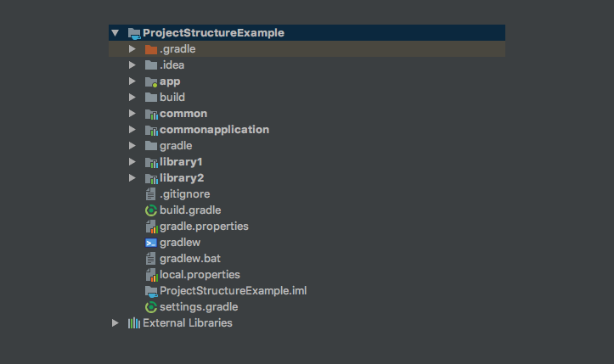The image size is (614, 364).
Task: Click the gradlew shell script icon
Action: click(151, 243)
